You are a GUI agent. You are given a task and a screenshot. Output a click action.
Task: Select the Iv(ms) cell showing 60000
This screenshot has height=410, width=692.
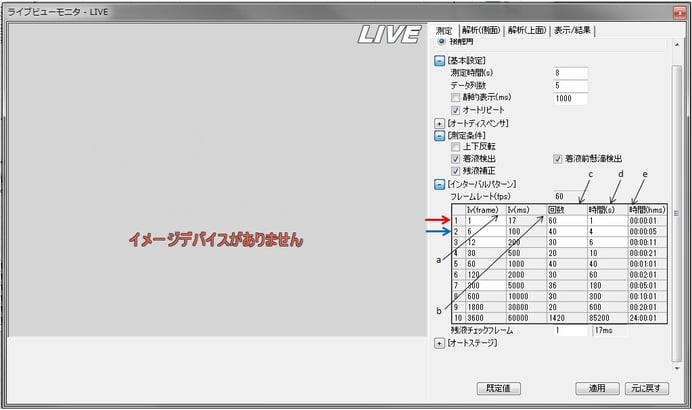point(526,318)
